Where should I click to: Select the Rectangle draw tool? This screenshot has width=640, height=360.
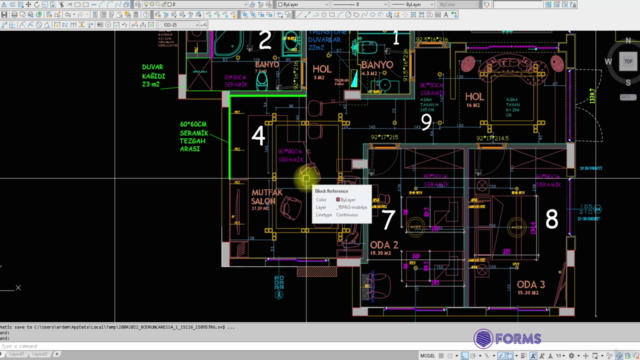tap(332, 15)
